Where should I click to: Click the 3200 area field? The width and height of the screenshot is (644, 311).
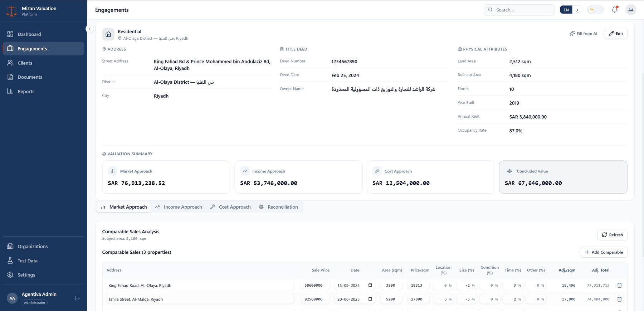point(391,285)
